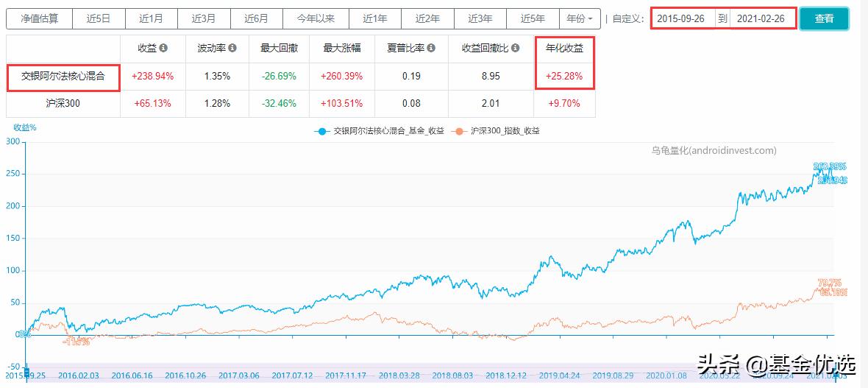868x388 pixels.
Task: Toggle 沪深300_指数_收益 legend series
Action: coord(496,131)
